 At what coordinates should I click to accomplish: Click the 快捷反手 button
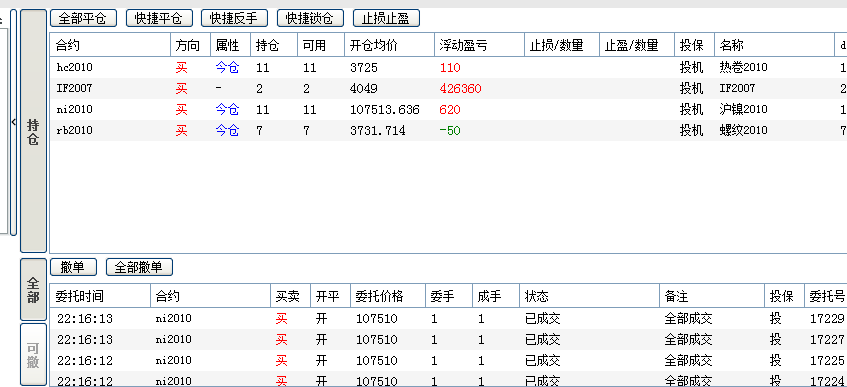tap(234, 18)
